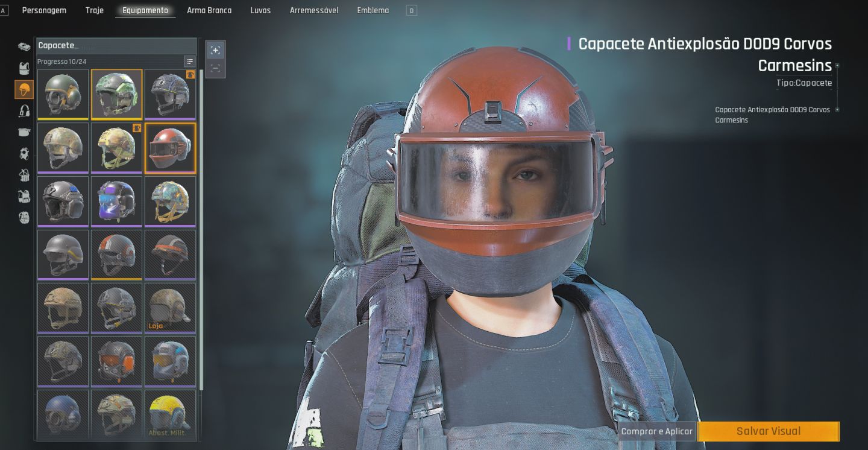
Task: Switch to the Personagem tab
Action: click(45, 10)
